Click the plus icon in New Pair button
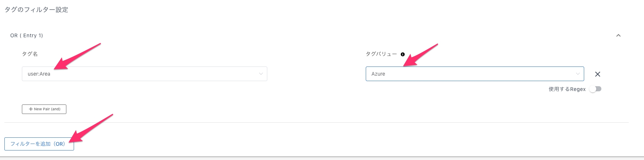This screenshot has width=644, height=160. [31, 109]
